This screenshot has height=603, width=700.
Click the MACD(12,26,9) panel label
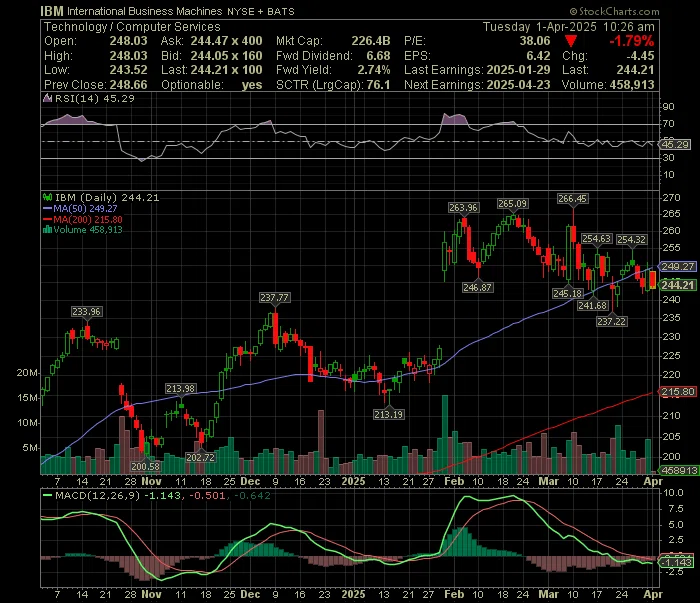98,495
